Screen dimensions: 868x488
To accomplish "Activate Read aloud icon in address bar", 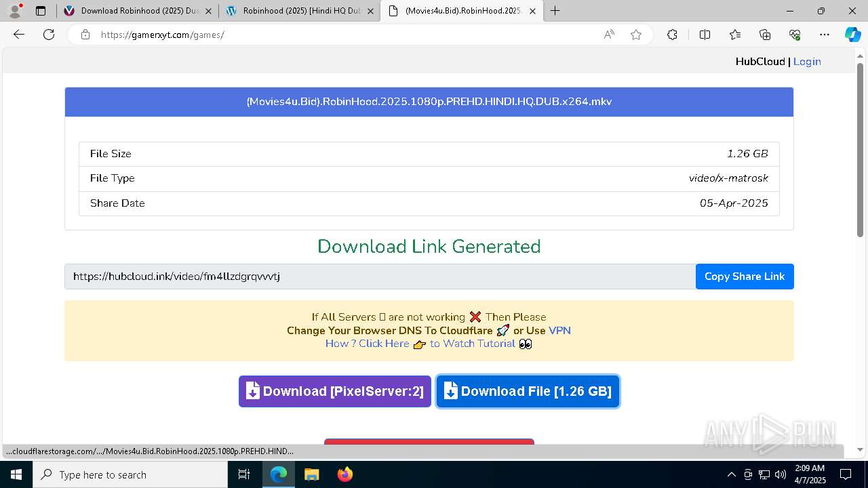I will (609, 35).
